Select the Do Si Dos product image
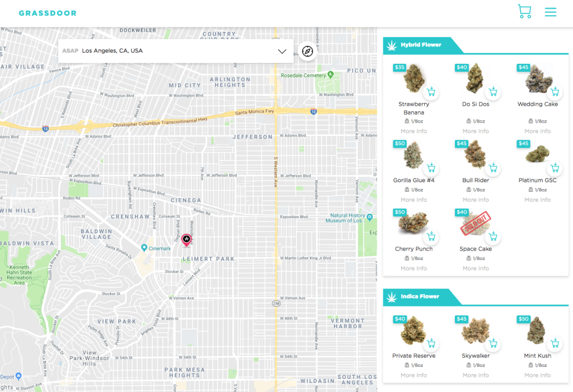This screenshot has height=392, width=573. tap(475, 78)
